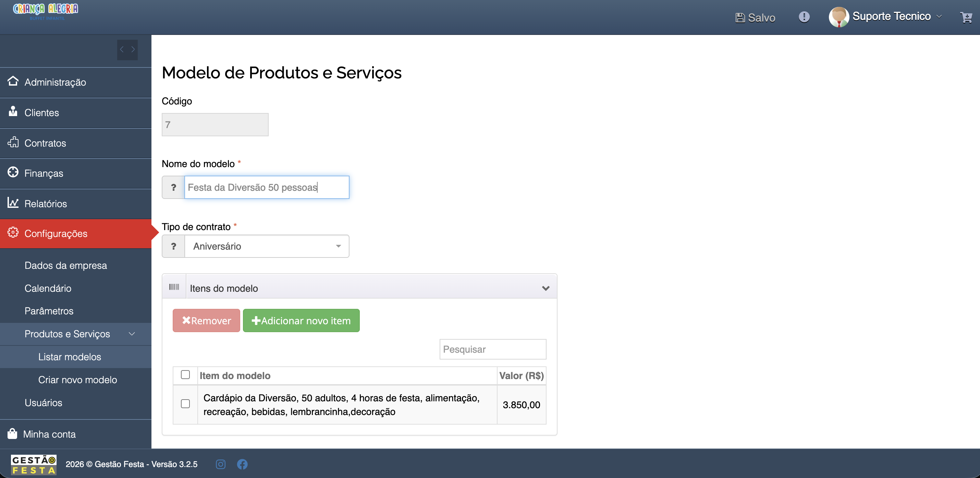The width and height of the screenshot is (980, 478).
Task: Click the exclamation alert icon
Action: pyautogui.click(x=804, y=17)
